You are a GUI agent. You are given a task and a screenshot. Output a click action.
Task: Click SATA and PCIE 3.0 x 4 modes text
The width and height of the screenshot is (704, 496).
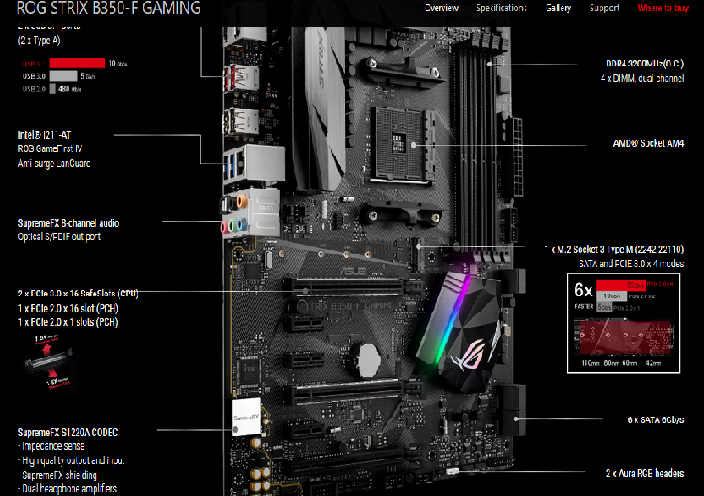point(631,264)
